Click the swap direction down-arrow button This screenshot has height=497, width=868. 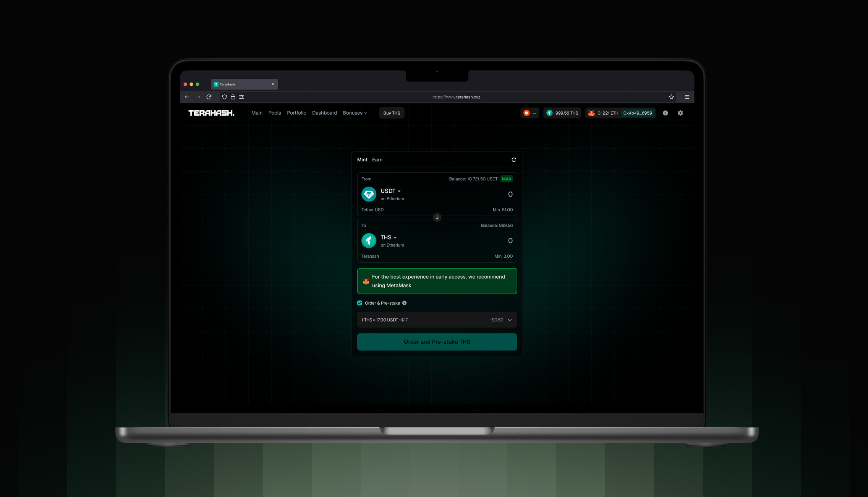click(x=437, y=218)
